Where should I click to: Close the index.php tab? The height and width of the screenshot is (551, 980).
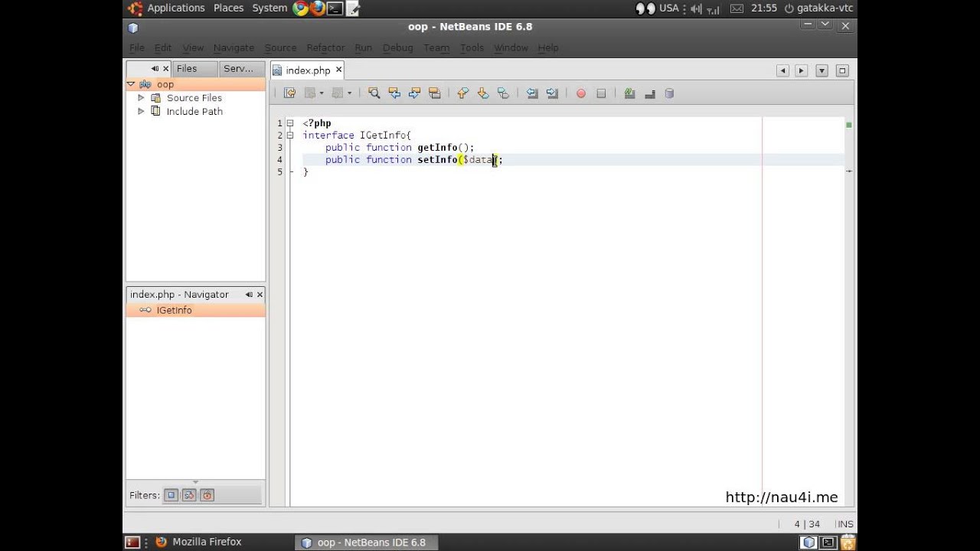(338, 70)
